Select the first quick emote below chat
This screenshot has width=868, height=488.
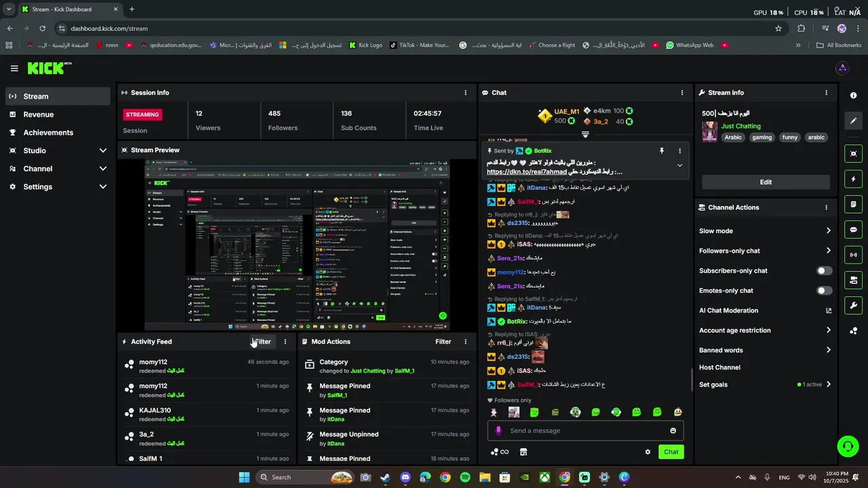pos(494,412)
